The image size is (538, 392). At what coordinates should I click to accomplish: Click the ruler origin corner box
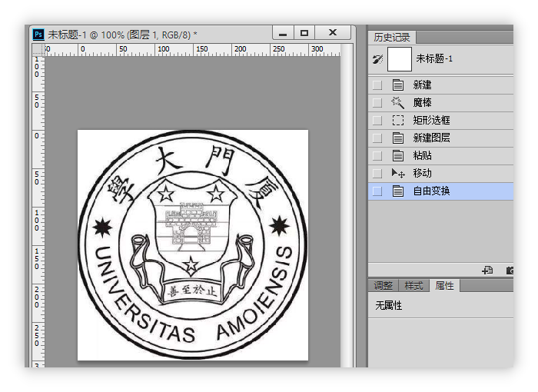click(37, 49)
